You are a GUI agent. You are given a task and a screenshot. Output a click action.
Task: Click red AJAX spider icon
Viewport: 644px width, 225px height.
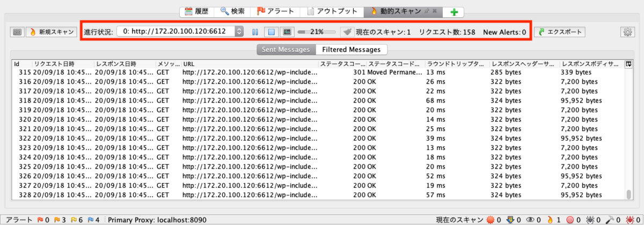[x=630, y=220]
